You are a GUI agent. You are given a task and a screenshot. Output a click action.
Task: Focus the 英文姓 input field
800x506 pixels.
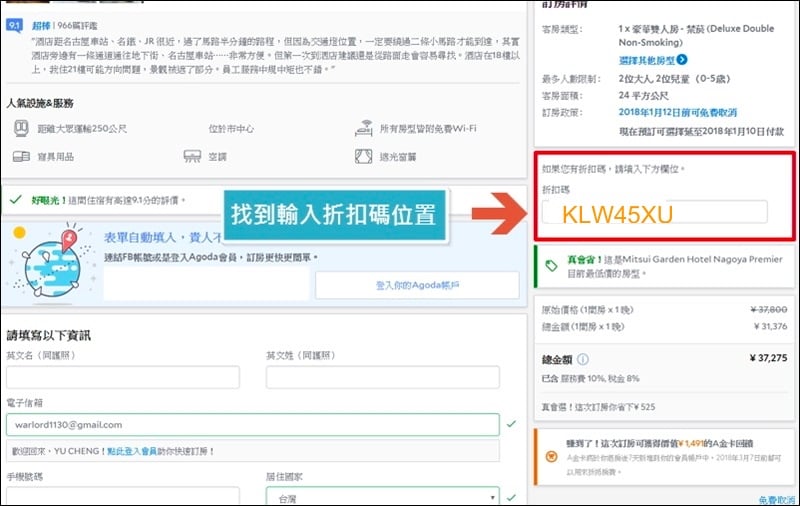click(383, 377)
